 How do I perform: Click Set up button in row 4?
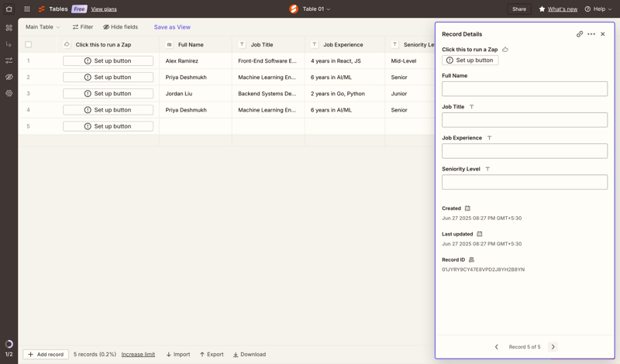[x=108, y=110]
